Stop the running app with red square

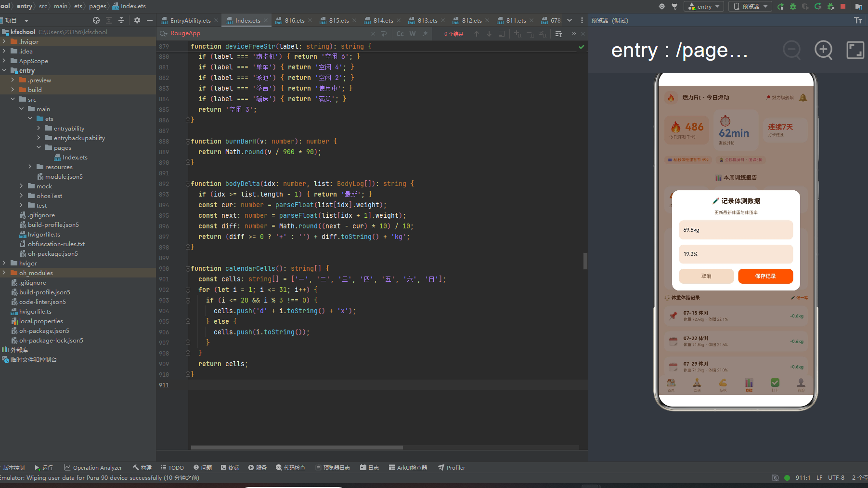pos(843,6)
